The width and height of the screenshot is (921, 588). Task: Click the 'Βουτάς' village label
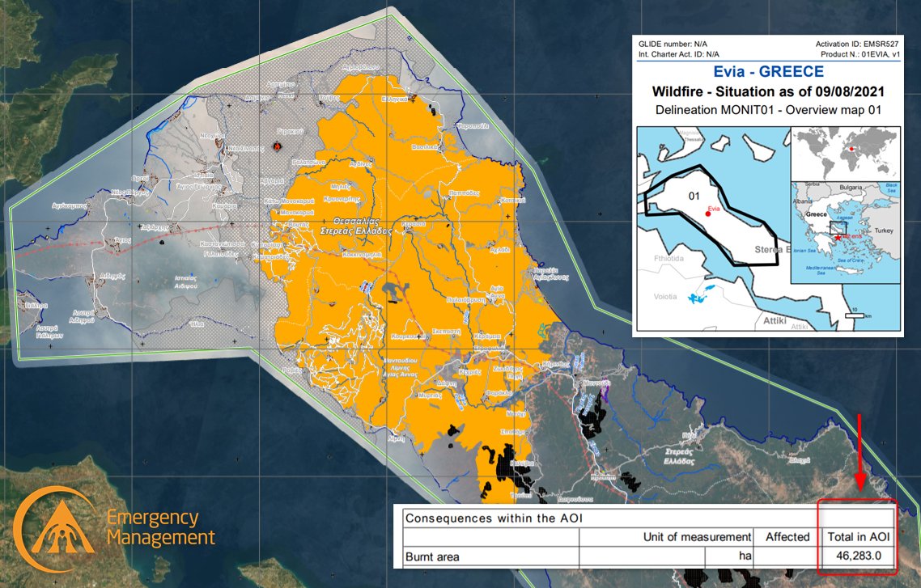(299, 224)
